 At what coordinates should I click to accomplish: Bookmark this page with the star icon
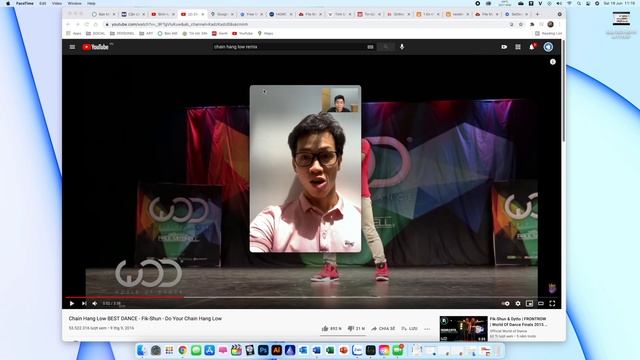coord(521,24)
